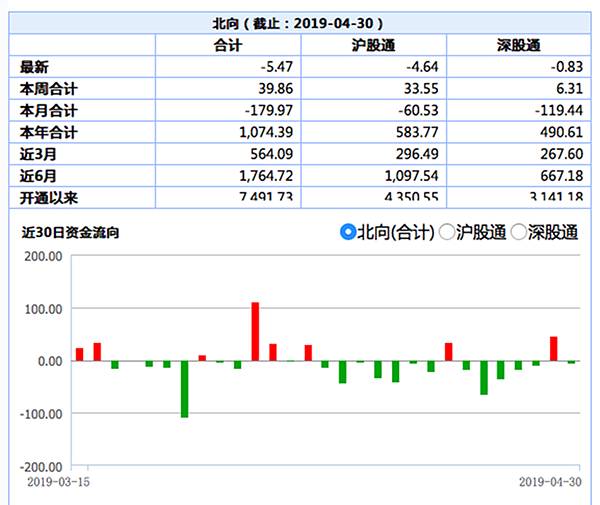Select the 近3月 row label
Viewport: 600px width, 505px height.
(x=38, y=154)
